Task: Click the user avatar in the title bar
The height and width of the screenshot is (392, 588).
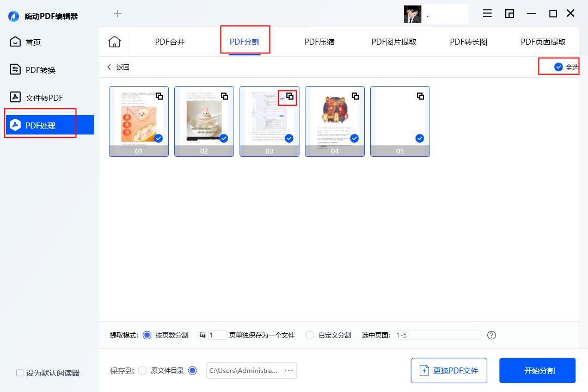Action: [412, 14]
